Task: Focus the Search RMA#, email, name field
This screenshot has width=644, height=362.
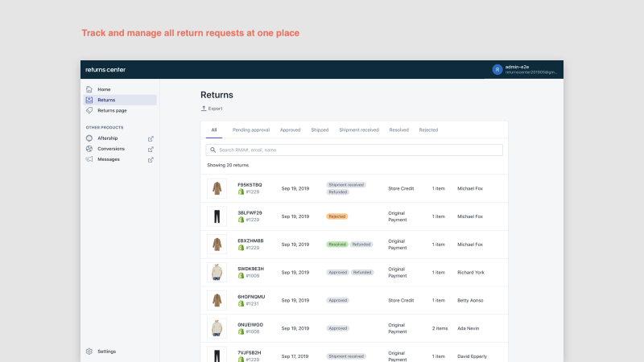Action: point(354,150)
